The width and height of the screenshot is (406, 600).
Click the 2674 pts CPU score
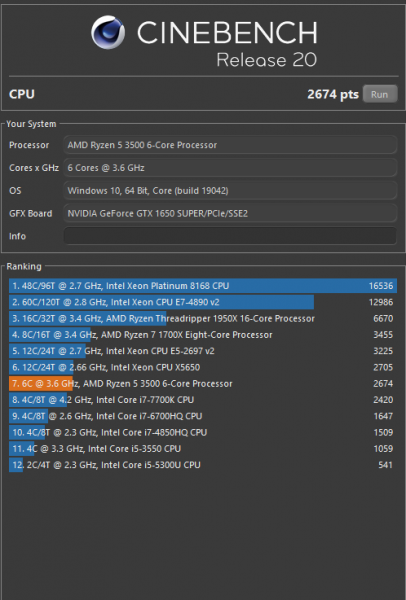pos(333,94)
